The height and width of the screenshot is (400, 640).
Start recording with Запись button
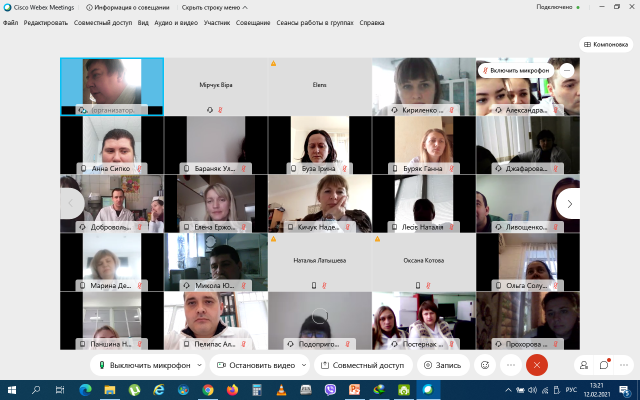click(x=442, y=365)
